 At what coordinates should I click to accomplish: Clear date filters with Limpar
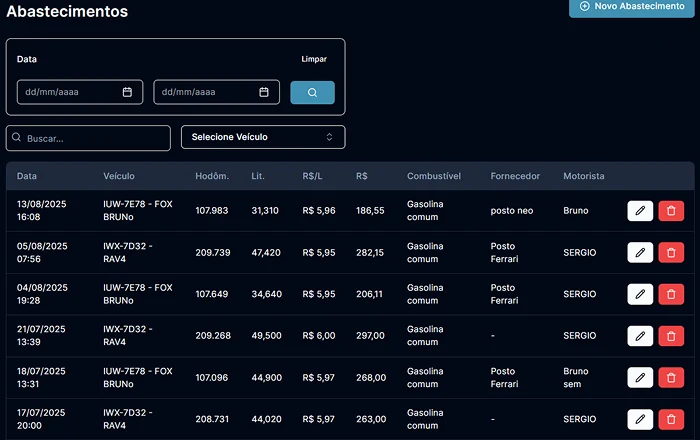314,59
